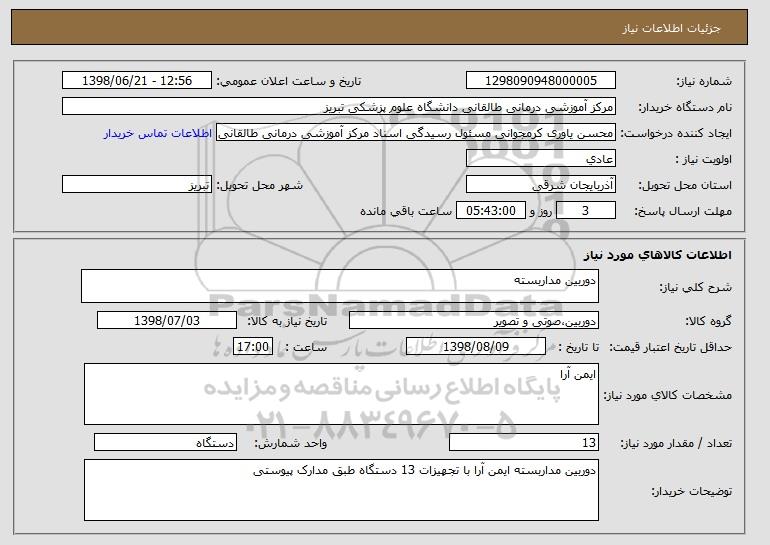Click the section heading اطلاعات کالاهای مورد نیاز
This screenshot has width=770, height=545.
click(x=658, y=255)
